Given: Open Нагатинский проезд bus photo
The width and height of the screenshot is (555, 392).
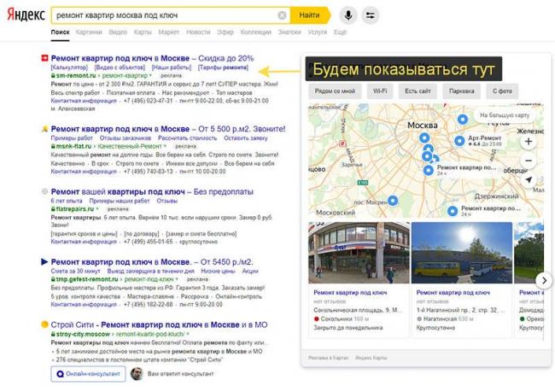Looking at the screenshot, I should pos(462,253).
